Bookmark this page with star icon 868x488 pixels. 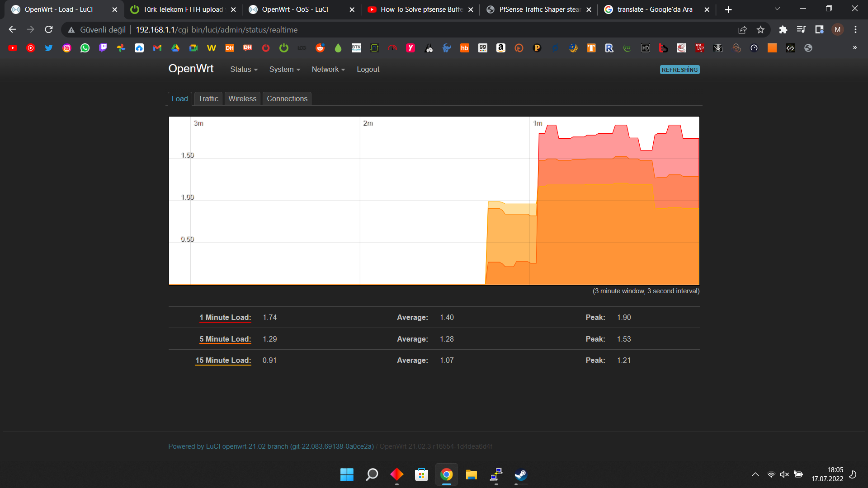pyautogui.click(x=760, y=30)
